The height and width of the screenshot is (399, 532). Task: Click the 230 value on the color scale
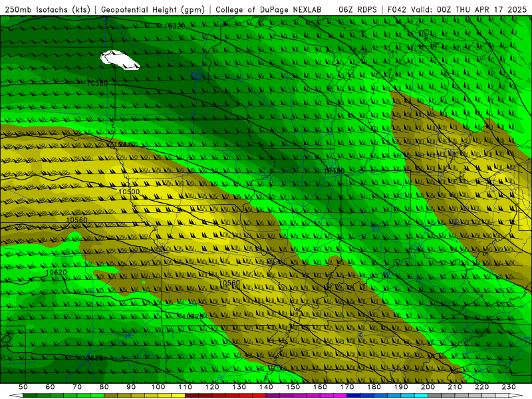(509, 387)
